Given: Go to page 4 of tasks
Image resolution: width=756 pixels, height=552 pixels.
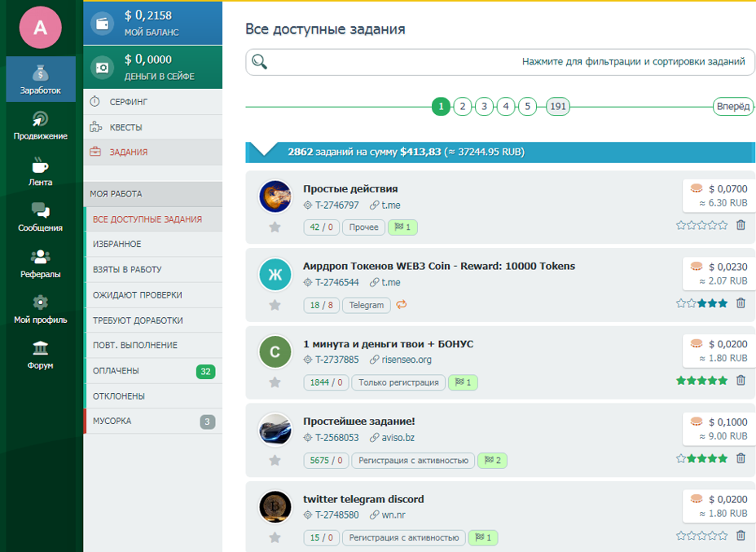Looking at the screenshot, I should [x=506, y=106].
